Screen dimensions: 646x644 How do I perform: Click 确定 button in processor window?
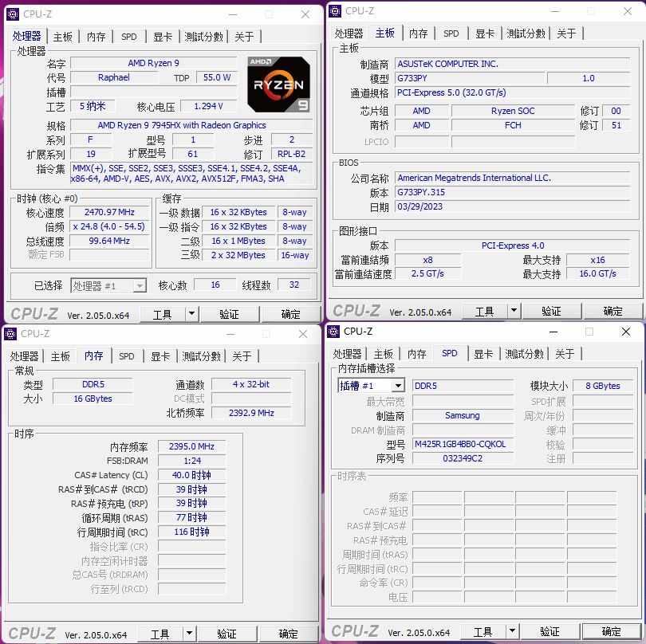[x=291, y=314]
